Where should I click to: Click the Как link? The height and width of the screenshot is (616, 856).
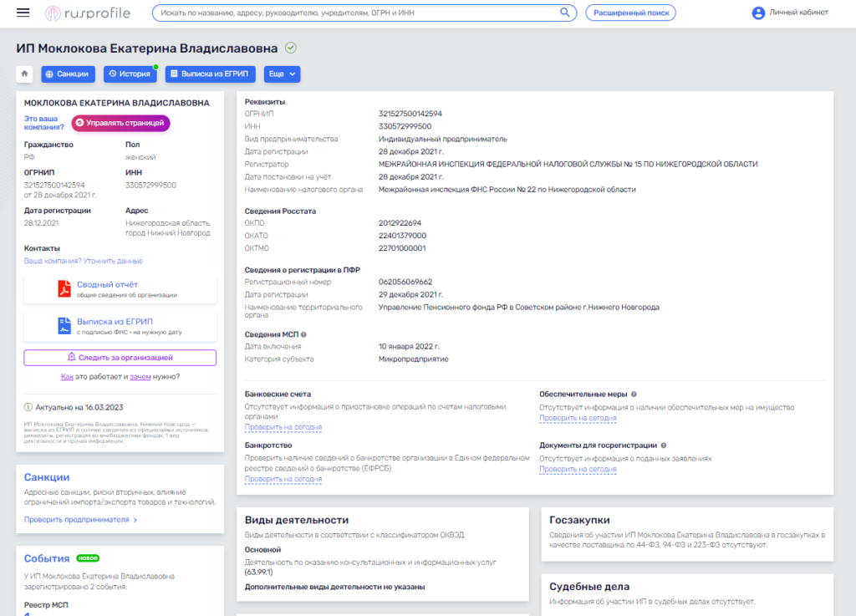pos(67,376)
